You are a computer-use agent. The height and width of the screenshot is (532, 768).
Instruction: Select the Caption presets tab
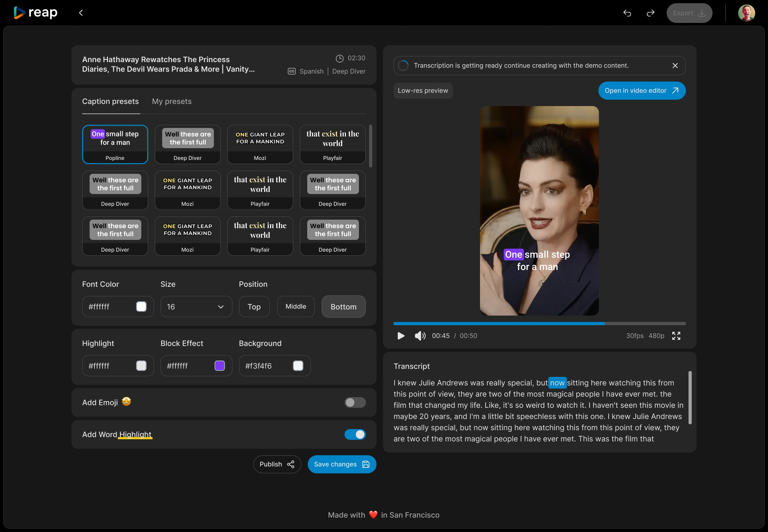pos(110,101)
